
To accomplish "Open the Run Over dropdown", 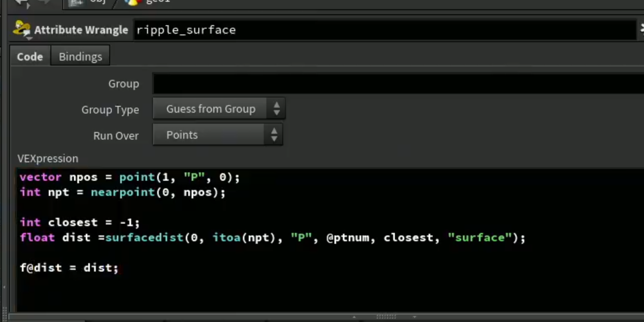I will click(x=218, y=135).
